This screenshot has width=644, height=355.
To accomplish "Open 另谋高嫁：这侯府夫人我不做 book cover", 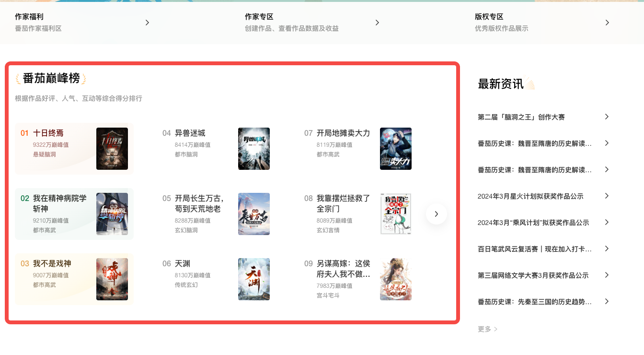I will tap(395, 279).
